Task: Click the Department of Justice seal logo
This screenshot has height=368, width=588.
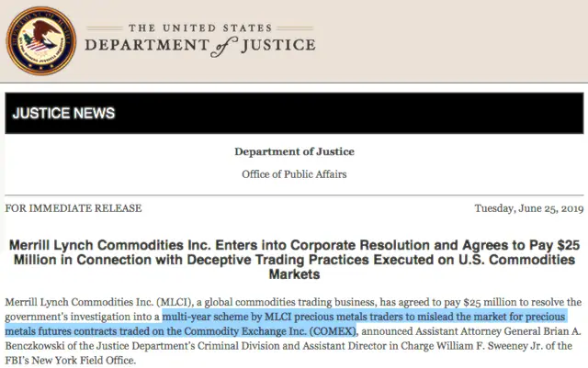Action: pyautogui.click(x=41, y=41)
